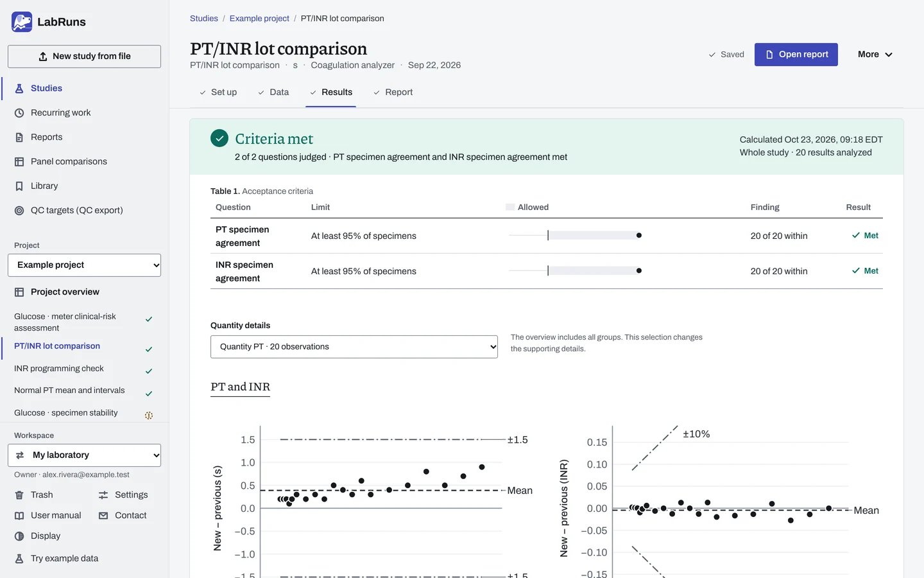Open Normal PT mean and intervals study
The height and width of the screenshot is (578, 924).
tap(84, 390)
